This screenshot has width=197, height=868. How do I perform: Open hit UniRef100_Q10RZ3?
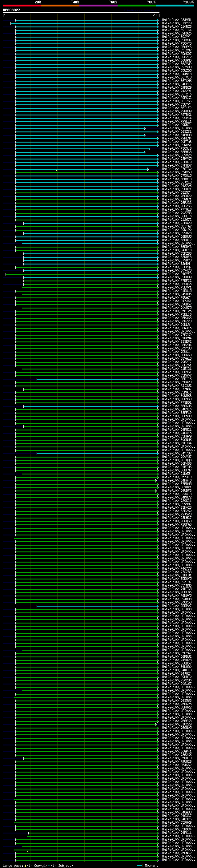pyautogui.click(x=177, y=26)
